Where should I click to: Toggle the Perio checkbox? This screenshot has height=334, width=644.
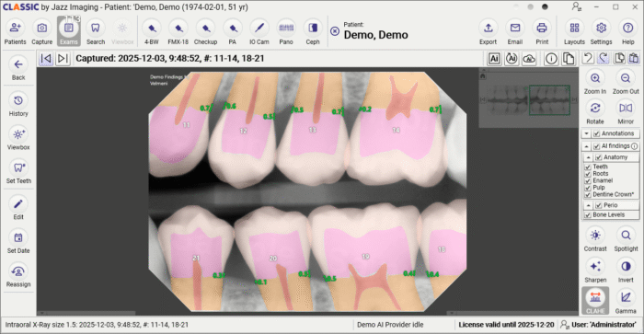click(x=598, y=205)
